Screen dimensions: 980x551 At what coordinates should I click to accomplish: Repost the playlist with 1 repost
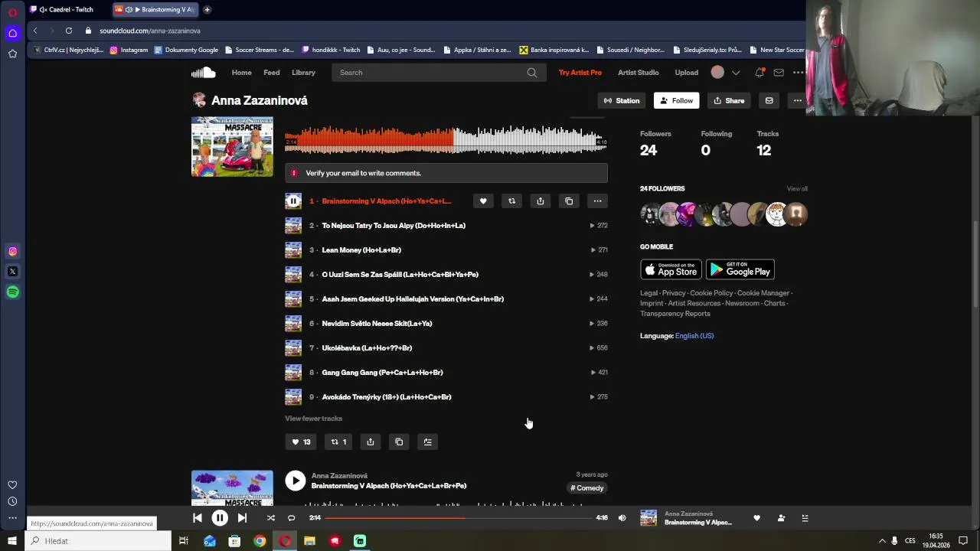[x=338, y=442]
